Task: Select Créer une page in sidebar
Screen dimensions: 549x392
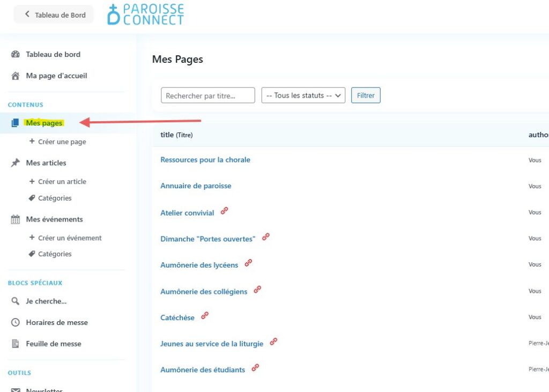Action: [62, 142]
